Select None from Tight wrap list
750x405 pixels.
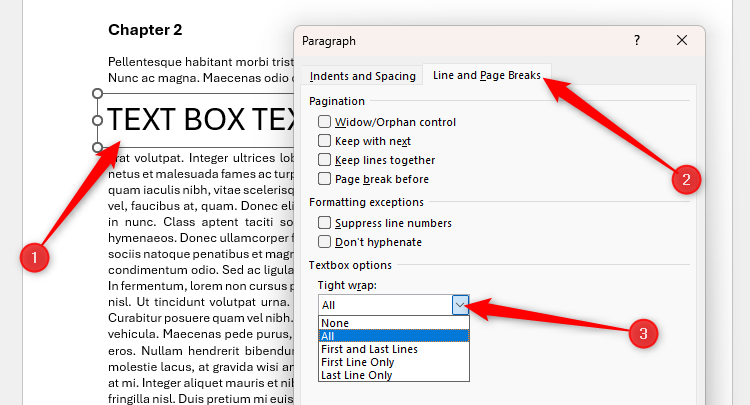point(336,323)
